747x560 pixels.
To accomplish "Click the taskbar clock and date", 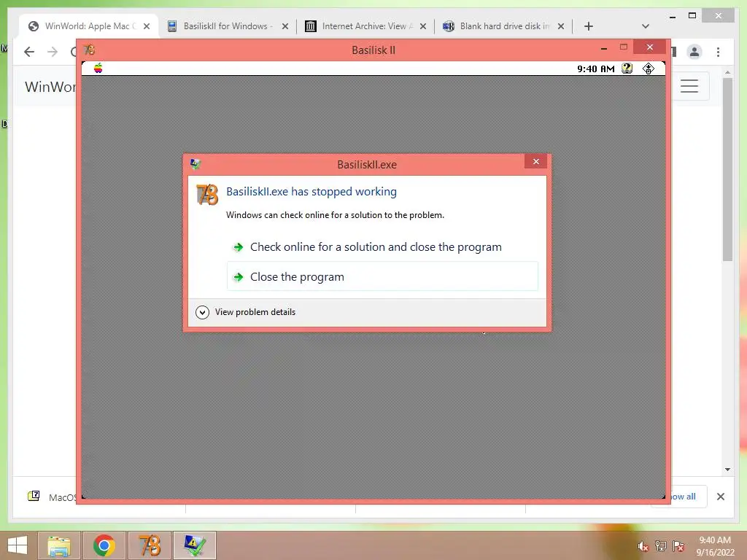I will (x=715, y=546).
